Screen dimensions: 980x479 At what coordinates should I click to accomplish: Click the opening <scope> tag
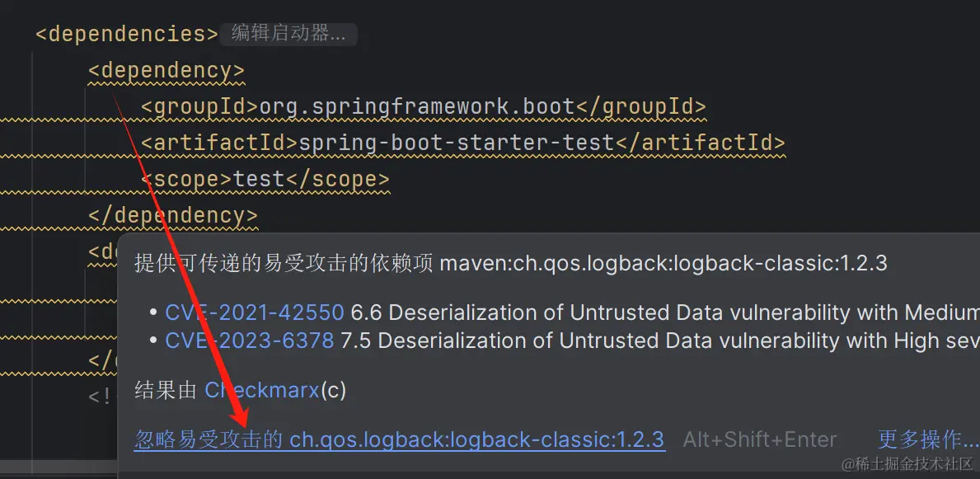(x=186, y=179)
